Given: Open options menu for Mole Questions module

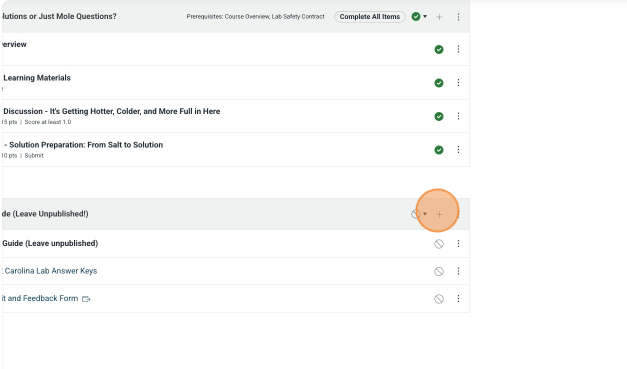Looking at the screenshot, I should [458, 17].
